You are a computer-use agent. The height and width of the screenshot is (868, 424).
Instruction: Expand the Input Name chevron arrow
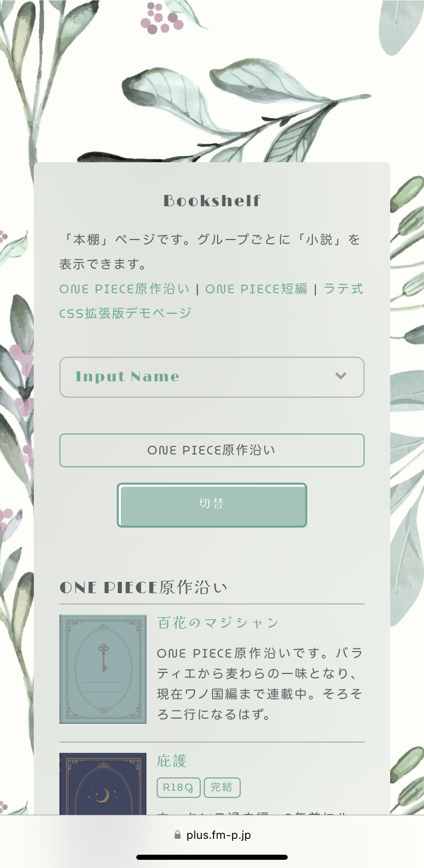click(341, 376)
